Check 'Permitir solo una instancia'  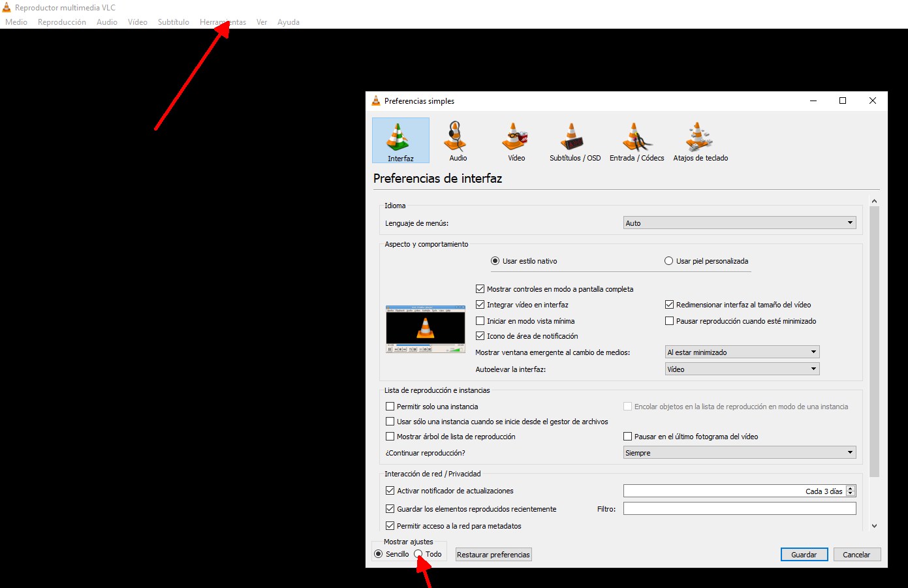pyautogui.click(x=390, y=407)
